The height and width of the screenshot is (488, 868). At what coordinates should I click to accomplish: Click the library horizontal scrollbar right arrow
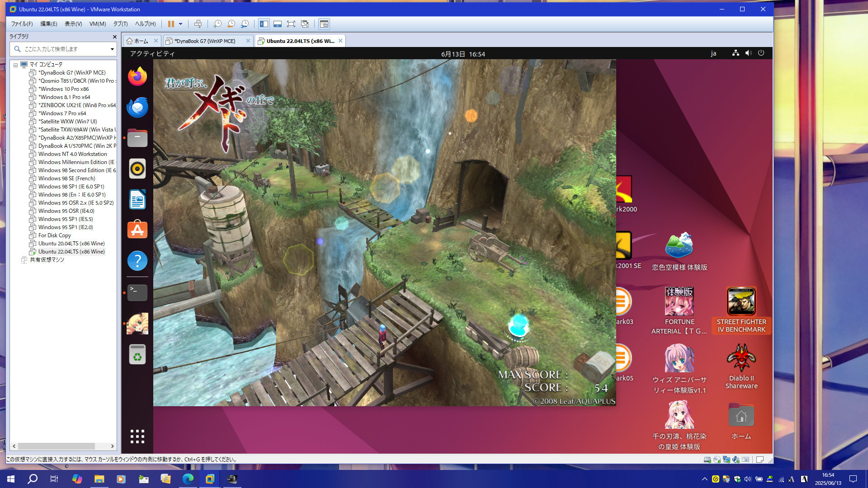[113, 446]
